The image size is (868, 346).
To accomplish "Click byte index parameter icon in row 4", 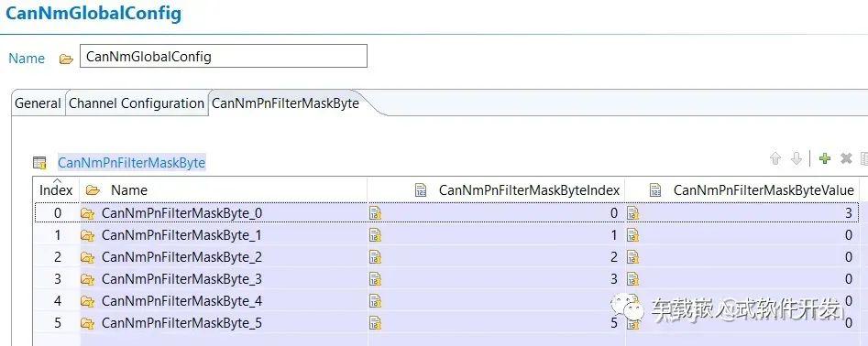I will (375, 301).
